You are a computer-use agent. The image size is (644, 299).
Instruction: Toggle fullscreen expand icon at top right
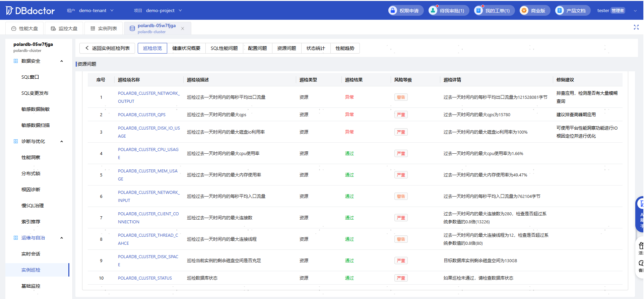[x=636, y=27]
